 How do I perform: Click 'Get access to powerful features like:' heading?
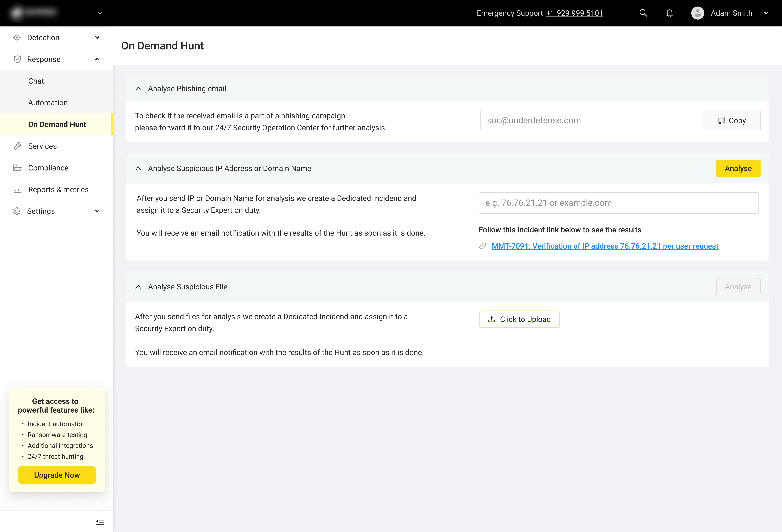click(56, 406)
